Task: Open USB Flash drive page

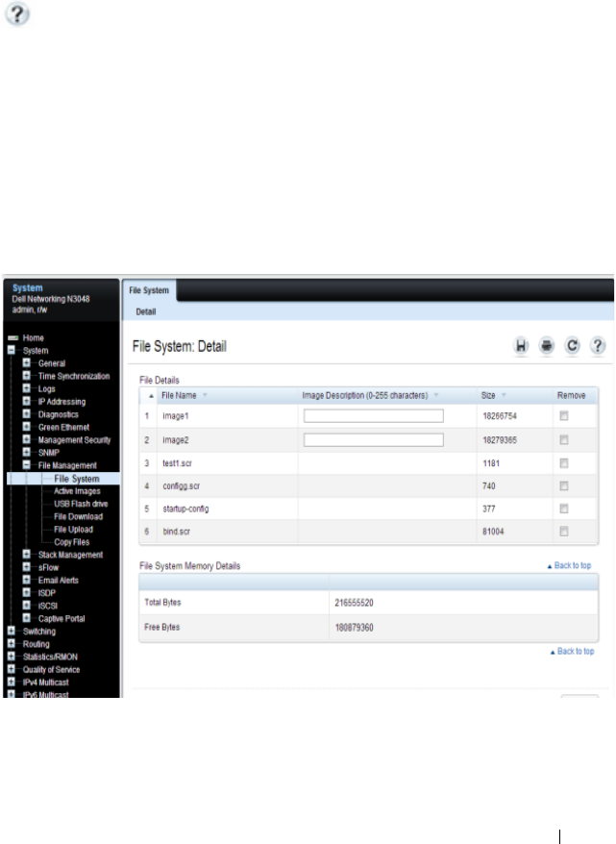Action: click(x=81, y=504)
